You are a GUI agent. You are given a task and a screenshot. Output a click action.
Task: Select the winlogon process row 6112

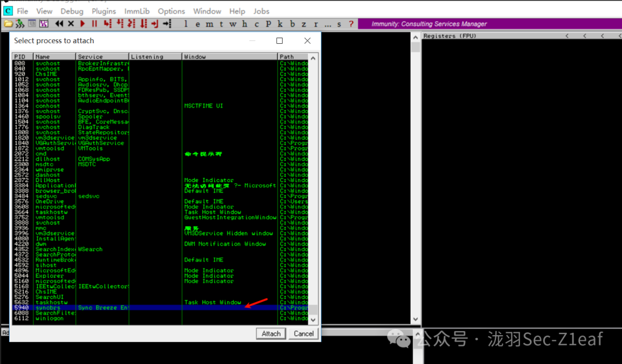[160, 318]
